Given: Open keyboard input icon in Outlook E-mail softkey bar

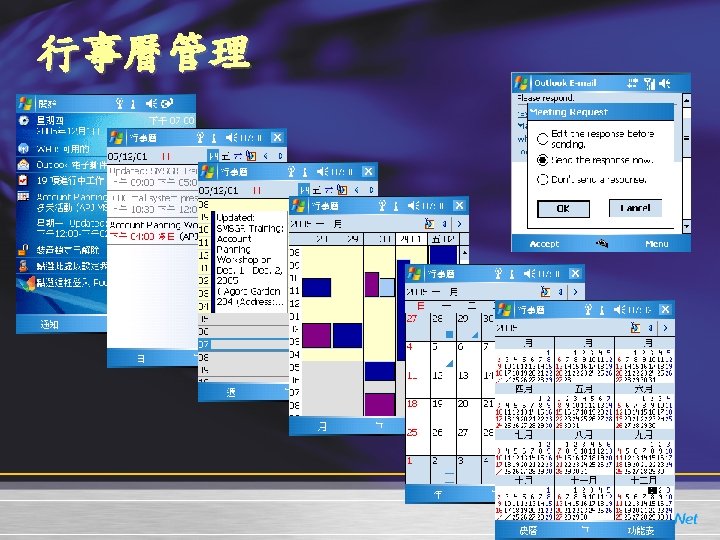Looking at the screenshot, I should [602, 243].
